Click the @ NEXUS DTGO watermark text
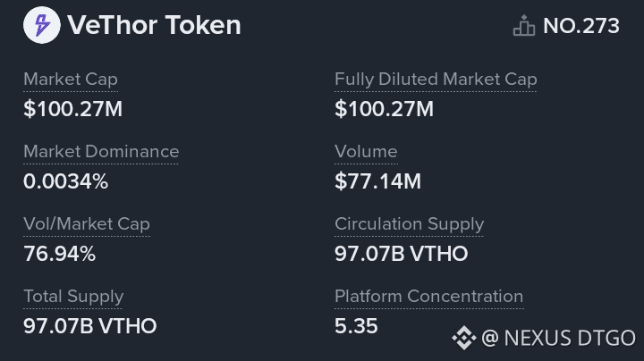This screenshot has width=644, height=361. pyautogui.click(x=558, y=338)
